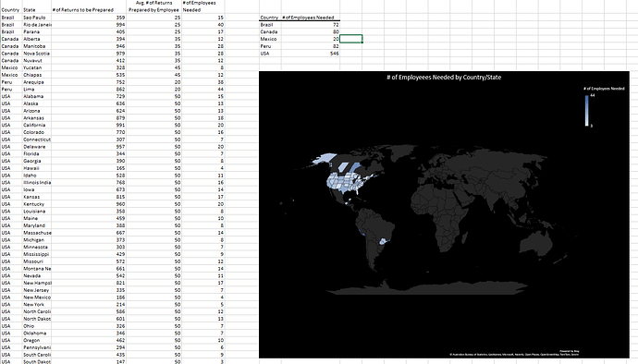Image resolution: width=638 pixels, height=364 pixels.
Task: Select 'Country' header in main data table
Action: (10, 10)
